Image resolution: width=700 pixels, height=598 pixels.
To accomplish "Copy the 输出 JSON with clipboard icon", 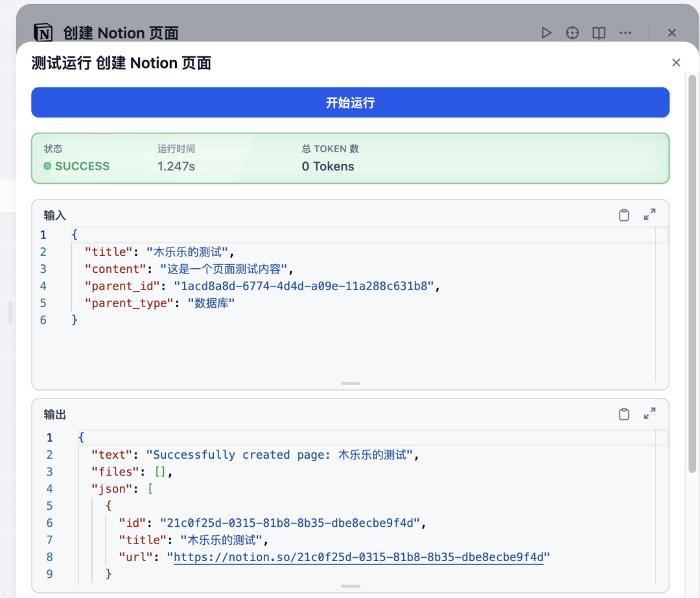I will coord(624,414).
